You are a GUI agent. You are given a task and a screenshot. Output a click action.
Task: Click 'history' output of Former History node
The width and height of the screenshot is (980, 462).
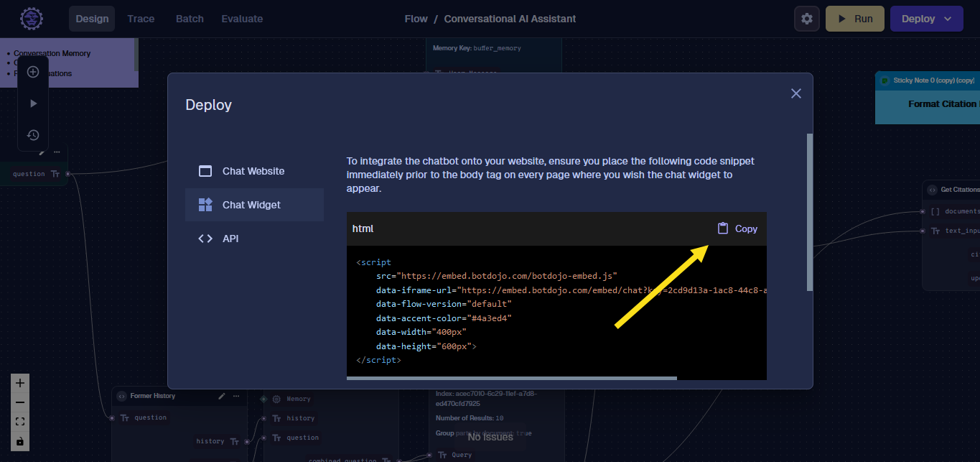pos(210,441)
